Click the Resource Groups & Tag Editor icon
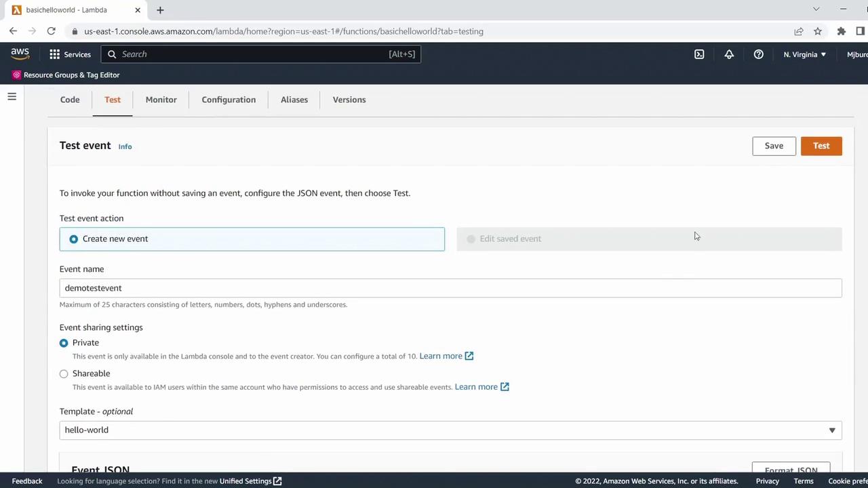The height and width of the screenshot is (488, 868). pos(16,75)
